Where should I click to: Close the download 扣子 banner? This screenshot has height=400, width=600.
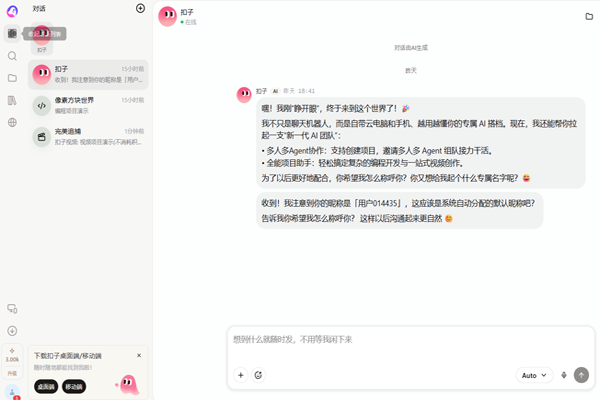(x=139, y=356)
